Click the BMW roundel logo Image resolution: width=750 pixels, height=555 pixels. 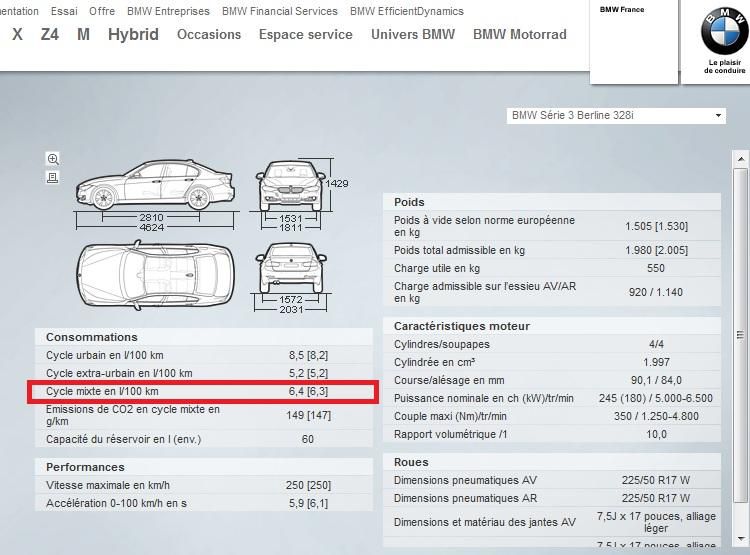pyautogui.click(x=724, y=32)
